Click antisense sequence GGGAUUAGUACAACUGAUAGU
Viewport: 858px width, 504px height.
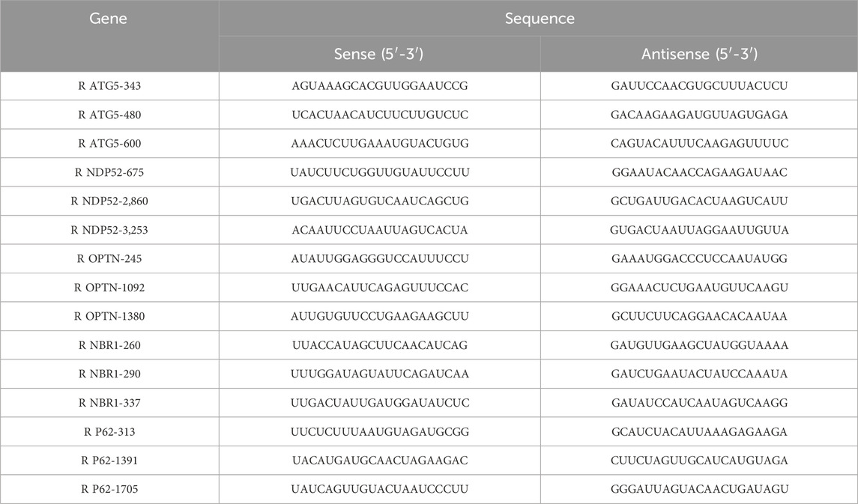coord(698,489)
